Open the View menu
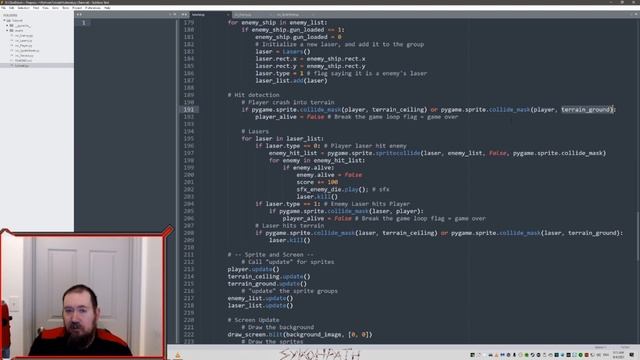The image size is (640, 360). pos(45,8)
